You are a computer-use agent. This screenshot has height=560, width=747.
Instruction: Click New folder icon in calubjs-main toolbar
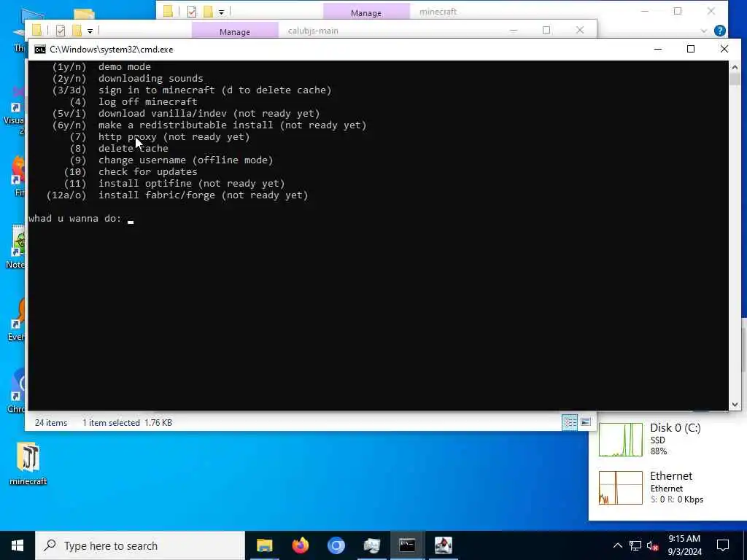click(x=77, y=31)
